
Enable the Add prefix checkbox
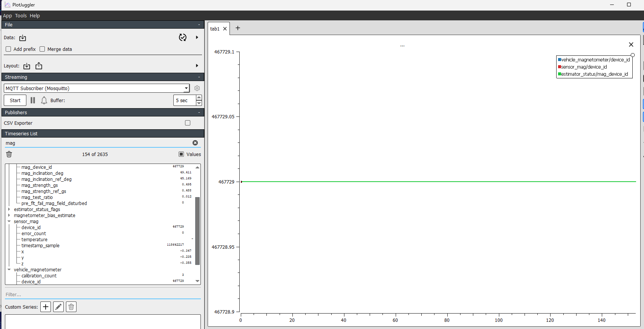(8, 49)
